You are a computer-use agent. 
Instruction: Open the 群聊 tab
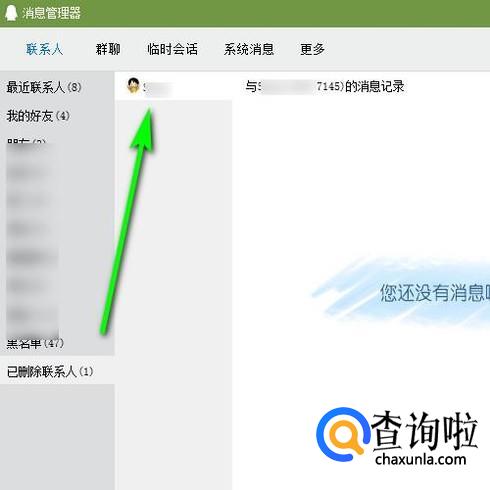click(108, 49)
